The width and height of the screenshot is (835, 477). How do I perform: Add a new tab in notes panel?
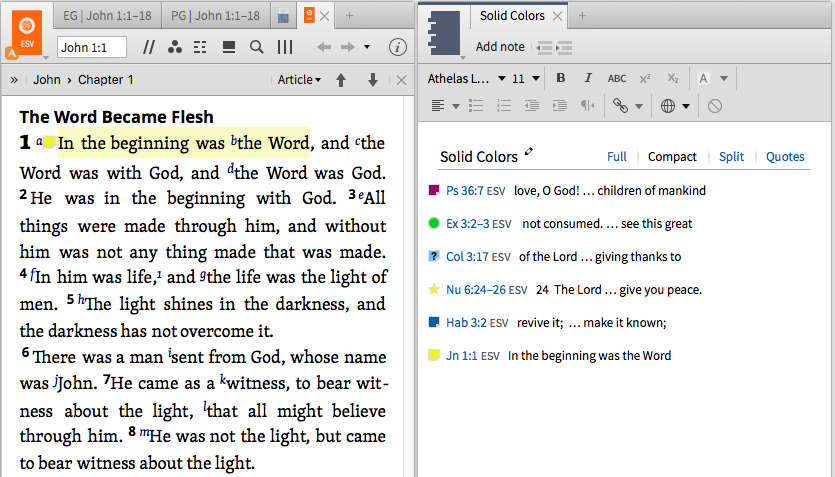point(582,16)
